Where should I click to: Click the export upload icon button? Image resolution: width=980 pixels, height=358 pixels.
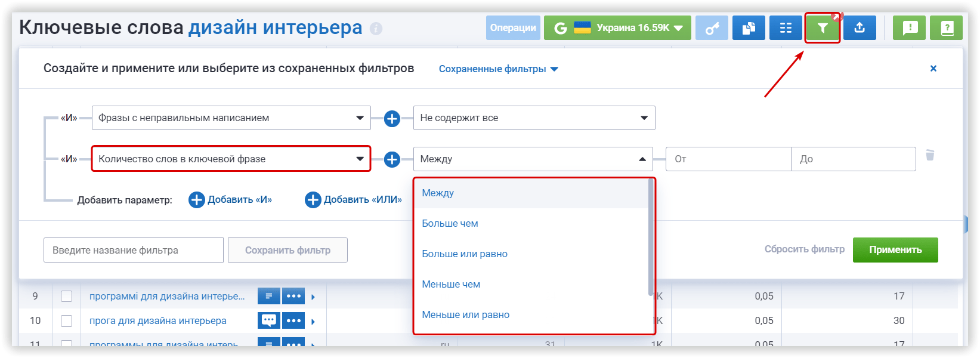coord(860,28)
